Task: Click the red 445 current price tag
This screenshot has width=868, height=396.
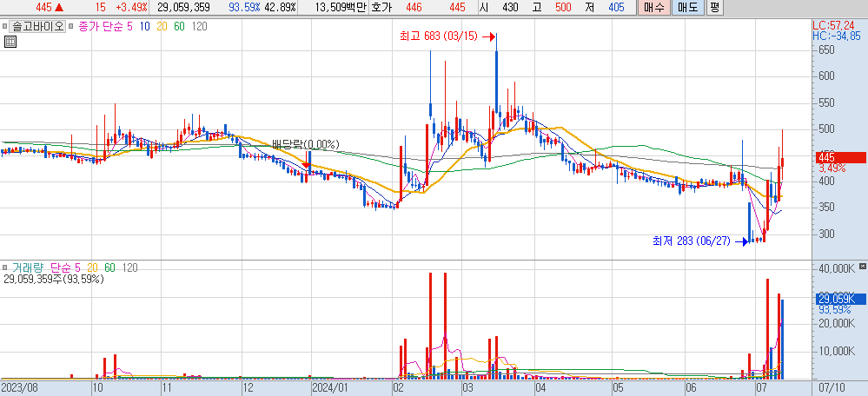Action: tap(840, 158)
